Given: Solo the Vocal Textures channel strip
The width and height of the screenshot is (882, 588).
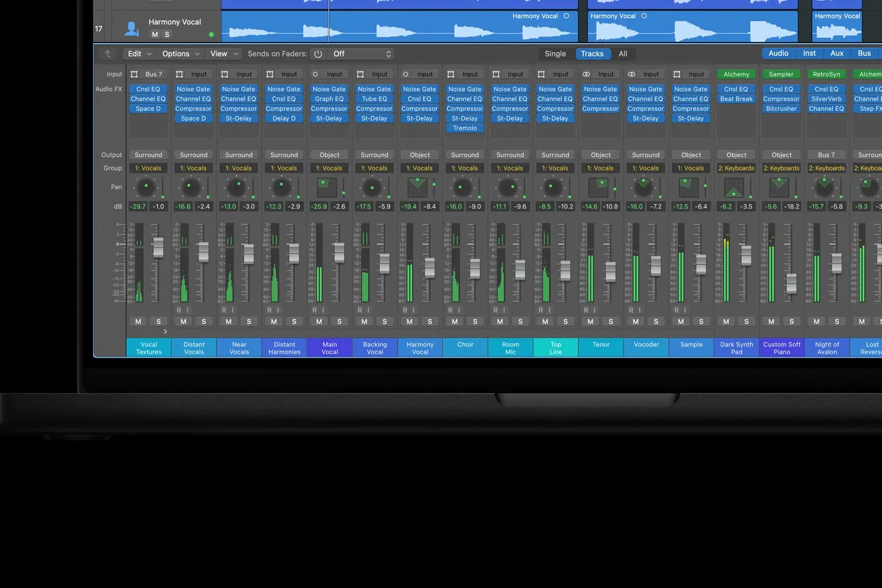Looking at the screenshot, I should pyautogui.click(x=158, y=322).
